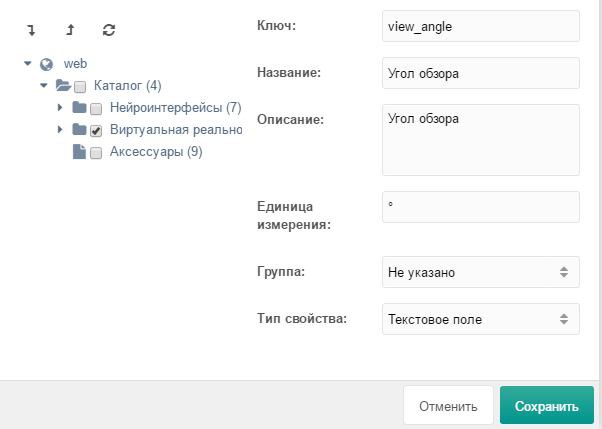Click the document icon for Аксессуары
The image size is (602, 429).
79,152
